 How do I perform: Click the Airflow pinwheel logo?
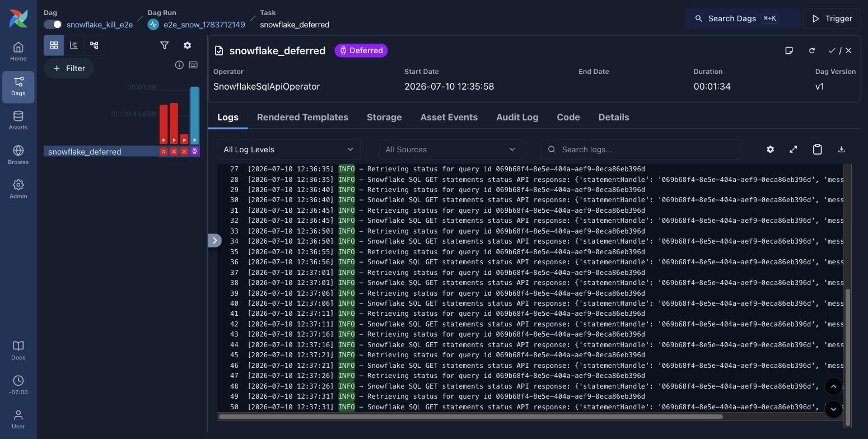point(18,18)
